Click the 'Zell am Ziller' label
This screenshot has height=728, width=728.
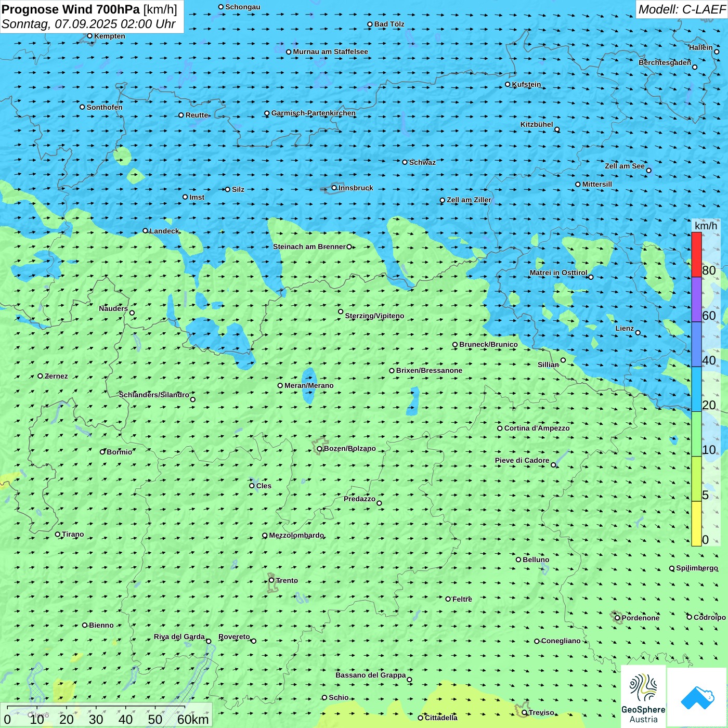[469, 200]
